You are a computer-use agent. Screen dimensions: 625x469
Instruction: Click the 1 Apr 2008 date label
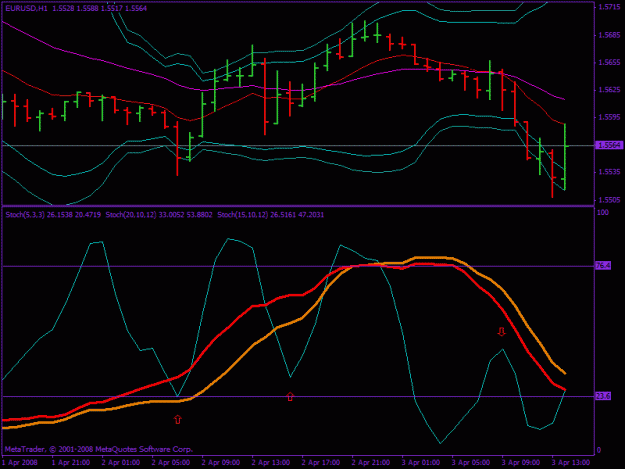point(20,463)
